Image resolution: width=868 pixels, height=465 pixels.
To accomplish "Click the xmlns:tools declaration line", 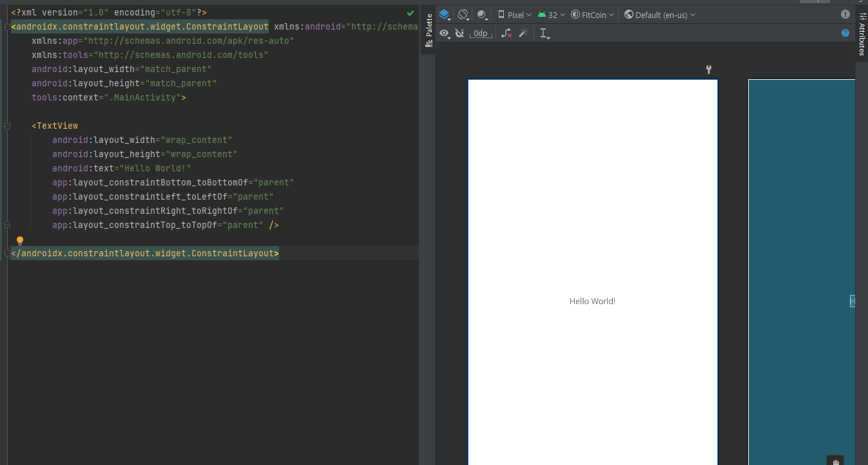I will [x=150, y=55].
